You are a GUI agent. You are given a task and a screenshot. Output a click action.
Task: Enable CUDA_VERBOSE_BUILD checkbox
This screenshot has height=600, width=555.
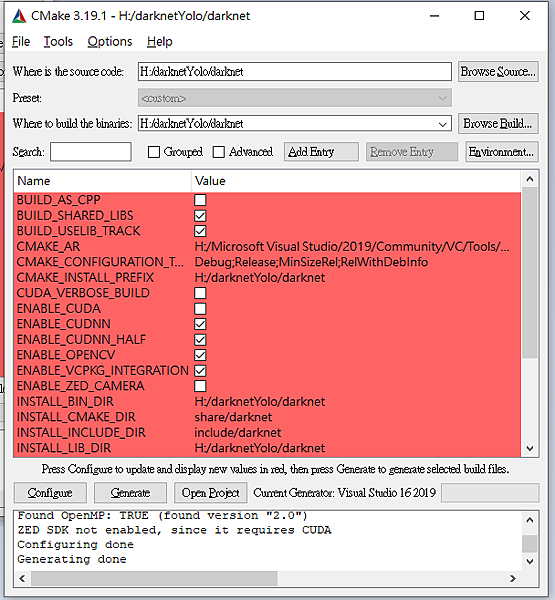[x=200, y=293]
